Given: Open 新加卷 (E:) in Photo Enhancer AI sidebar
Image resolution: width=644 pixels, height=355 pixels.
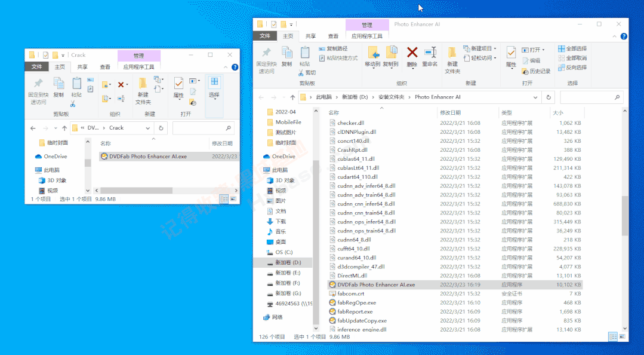Looking at the screenshot, I should (x=288, y=273).
